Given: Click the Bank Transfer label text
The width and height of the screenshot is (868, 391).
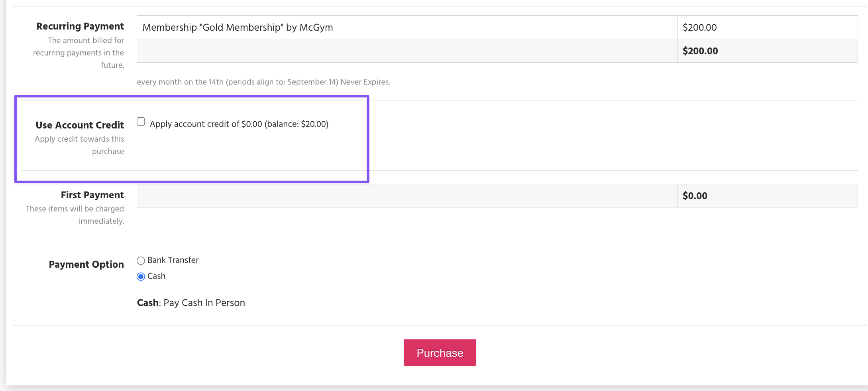Looking at the screenshot, I should (x=173, y=260).
